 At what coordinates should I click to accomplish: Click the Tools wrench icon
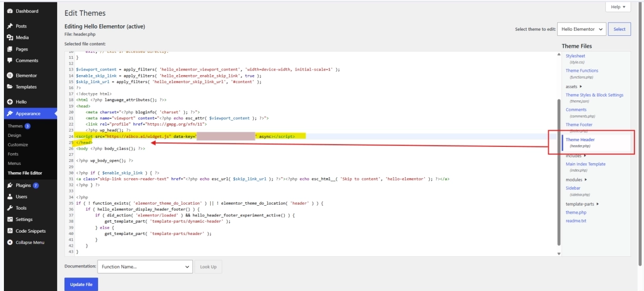(10, 208)
